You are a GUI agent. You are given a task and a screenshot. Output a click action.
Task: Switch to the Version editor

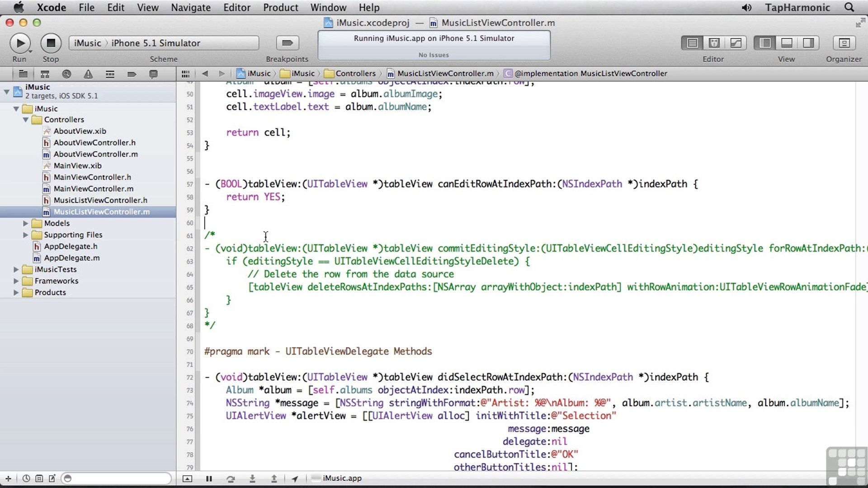point(736,43)
